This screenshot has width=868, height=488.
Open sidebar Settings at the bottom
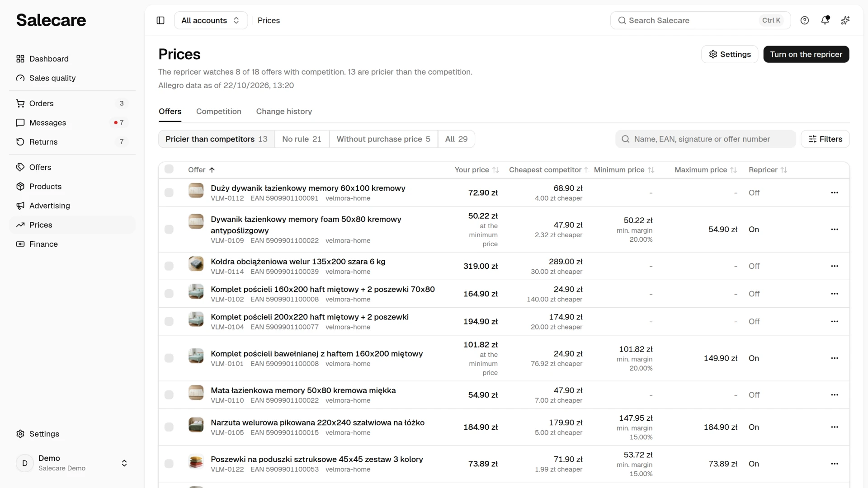72,434
